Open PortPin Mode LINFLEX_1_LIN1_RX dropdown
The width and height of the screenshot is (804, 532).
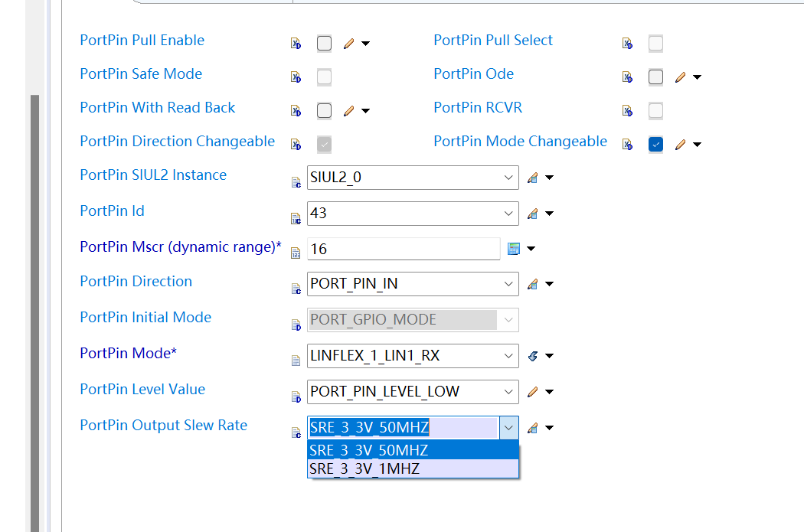point(509,356)
